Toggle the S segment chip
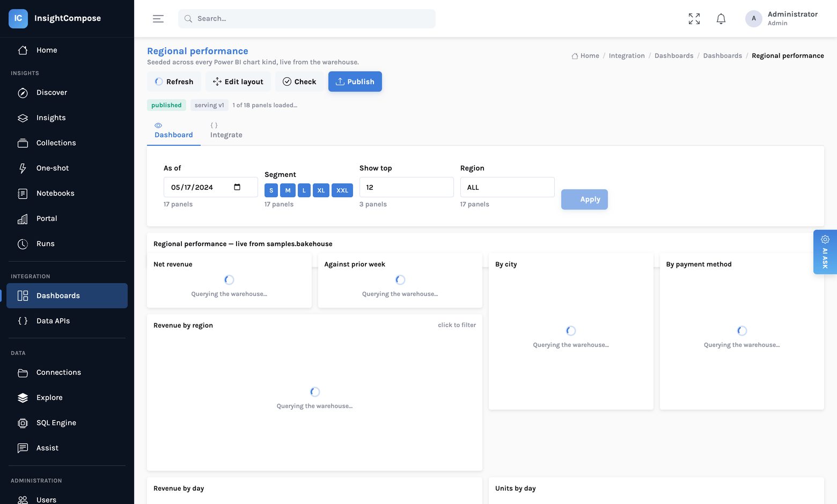 (x=271, y=190)
